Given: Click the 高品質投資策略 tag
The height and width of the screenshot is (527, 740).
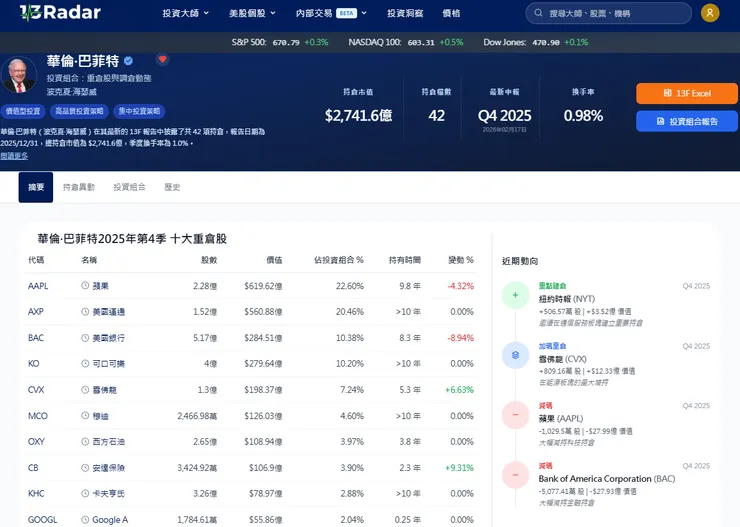Looking at the screenshot, I should (x=79, y=111).
